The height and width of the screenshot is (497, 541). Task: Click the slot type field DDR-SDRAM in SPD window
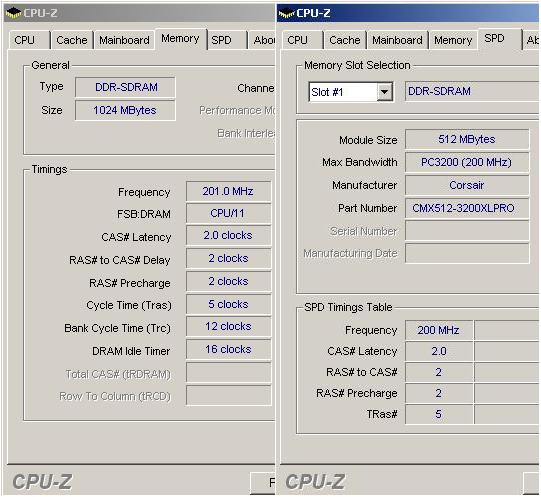pyautogui.click(x=472, y=91)
